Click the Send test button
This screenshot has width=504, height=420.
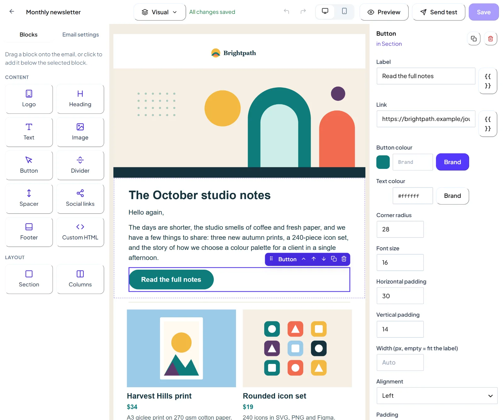438,12
